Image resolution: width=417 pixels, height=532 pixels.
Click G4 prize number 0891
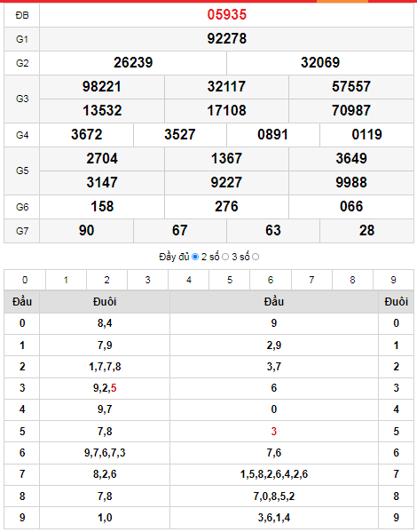[273, 135]
